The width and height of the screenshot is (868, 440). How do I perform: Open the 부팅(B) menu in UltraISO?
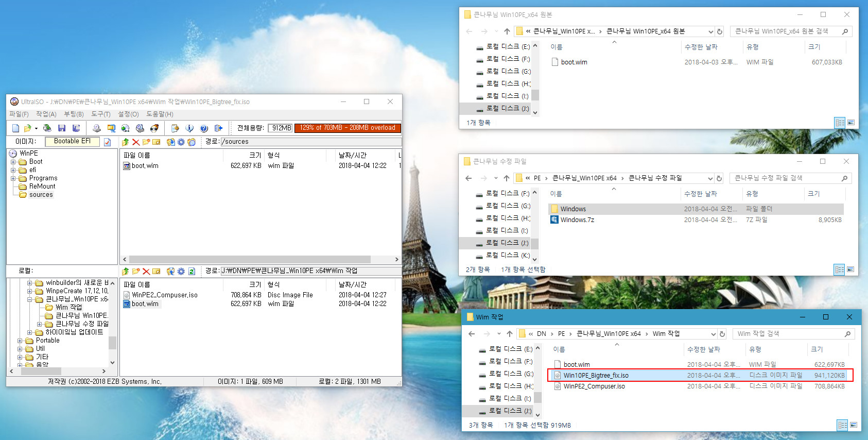[x=74, y=114]
